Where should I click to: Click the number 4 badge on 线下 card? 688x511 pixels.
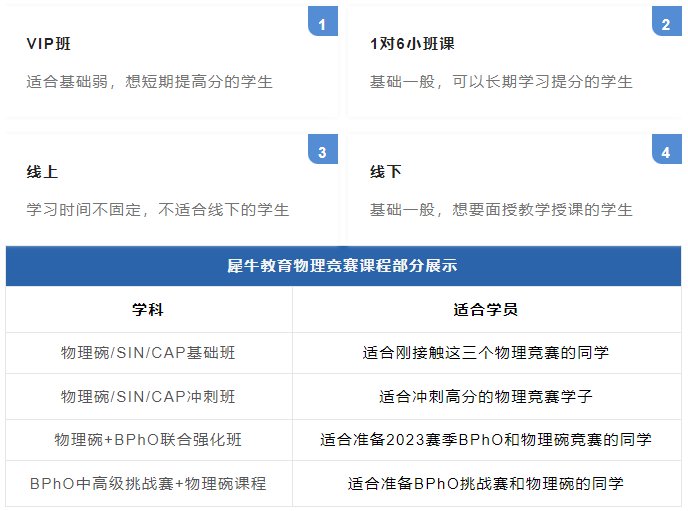pos(666,149)
